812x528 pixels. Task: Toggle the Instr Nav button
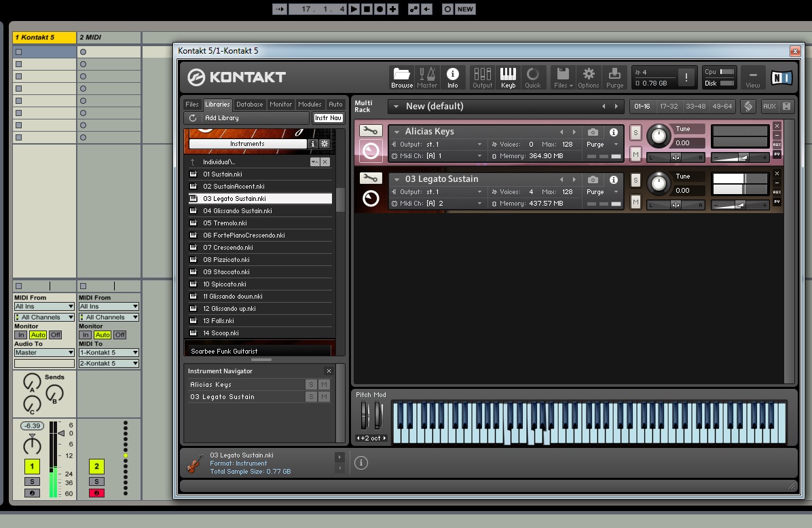(329, 118)
